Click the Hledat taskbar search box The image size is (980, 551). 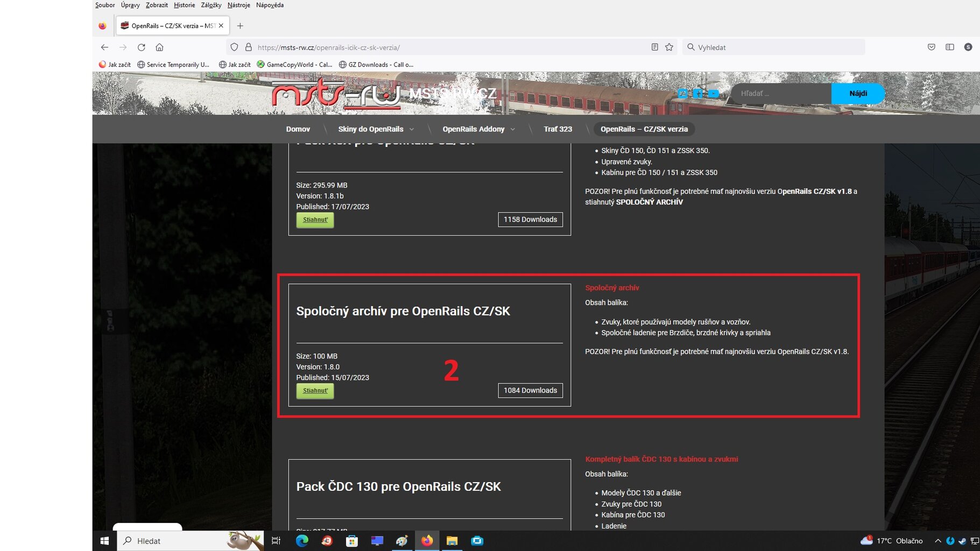(x=191, y=541)
